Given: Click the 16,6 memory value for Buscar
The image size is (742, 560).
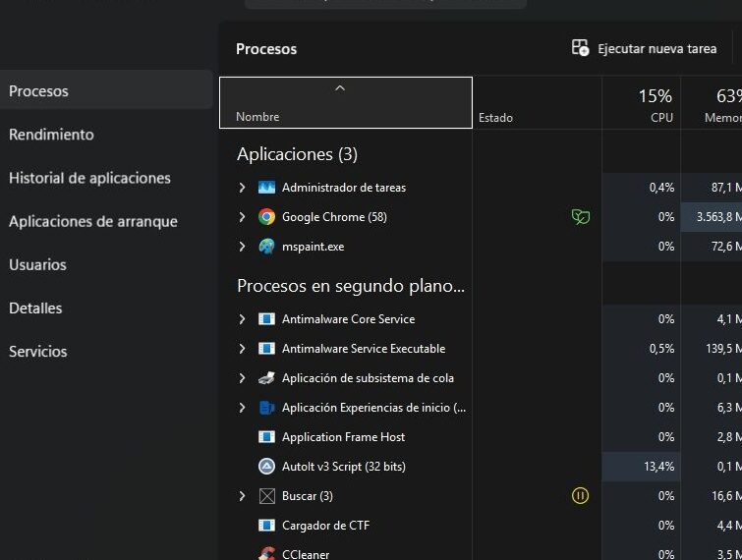Looking at the screenshot, I should [726, 496].
